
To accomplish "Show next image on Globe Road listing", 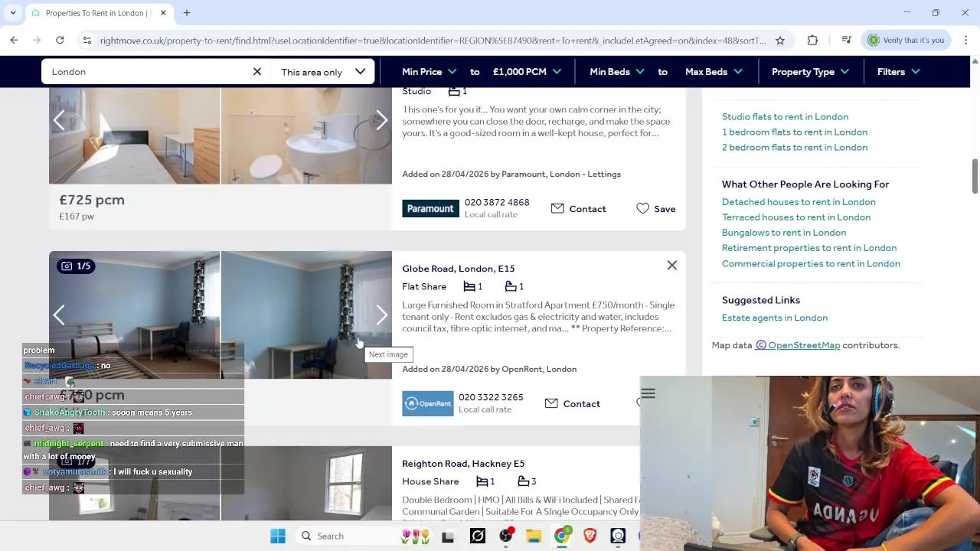I will [381, 315].
